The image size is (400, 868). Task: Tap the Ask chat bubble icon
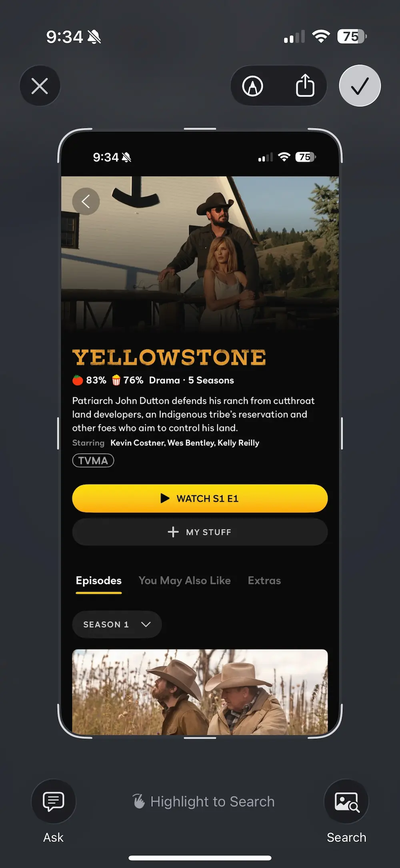coord(54,801)
